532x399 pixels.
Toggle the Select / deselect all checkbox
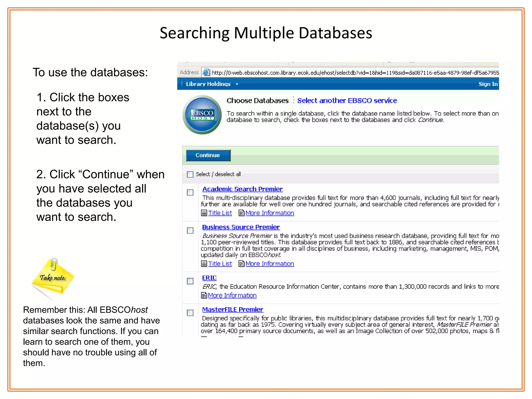tap(190, 174)
